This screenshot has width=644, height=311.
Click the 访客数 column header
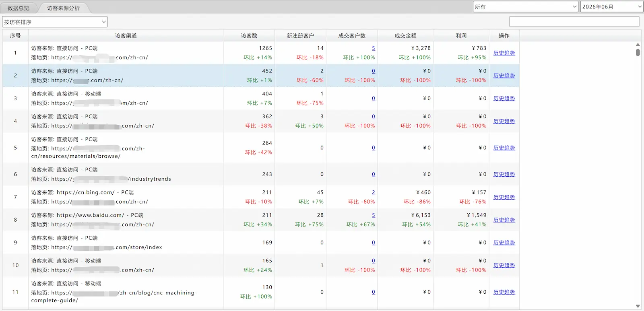click(x=249, y=35)
